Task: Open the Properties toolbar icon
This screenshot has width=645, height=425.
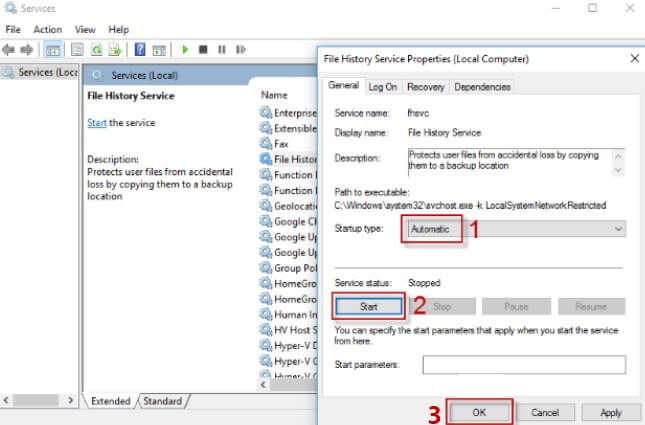Action: pyautogui.click(x=77, y=50)
